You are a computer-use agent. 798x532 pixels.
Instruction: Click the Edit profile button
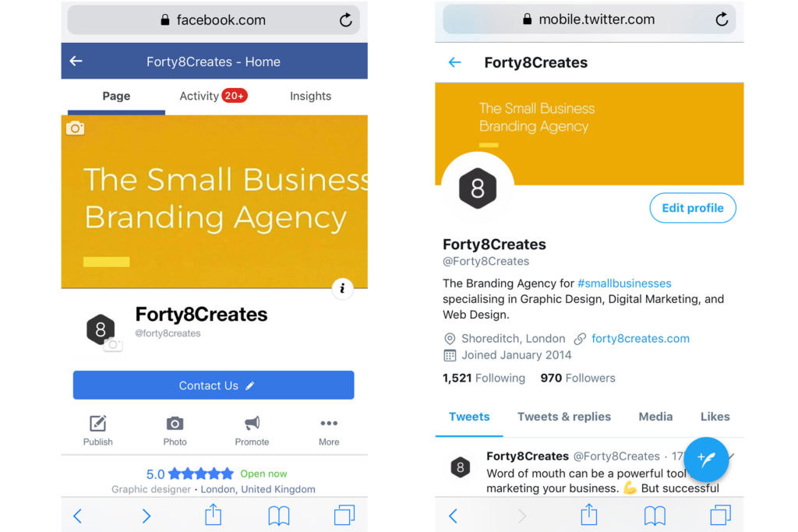pyautogui.click(x=693, y=207)
